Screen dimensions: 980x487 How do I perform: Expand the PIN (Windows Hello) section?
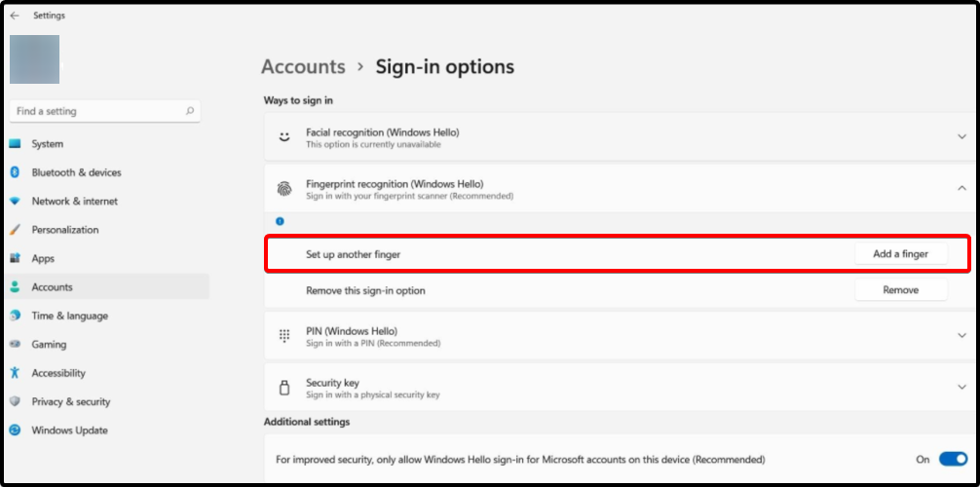click(x=961, y=336)
